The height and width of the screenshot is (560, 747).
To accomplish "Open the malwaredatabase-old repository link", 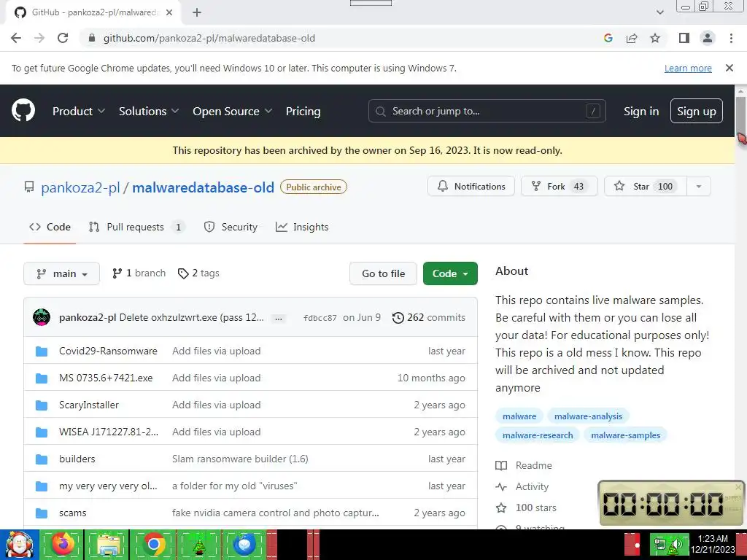I will 203,187.
